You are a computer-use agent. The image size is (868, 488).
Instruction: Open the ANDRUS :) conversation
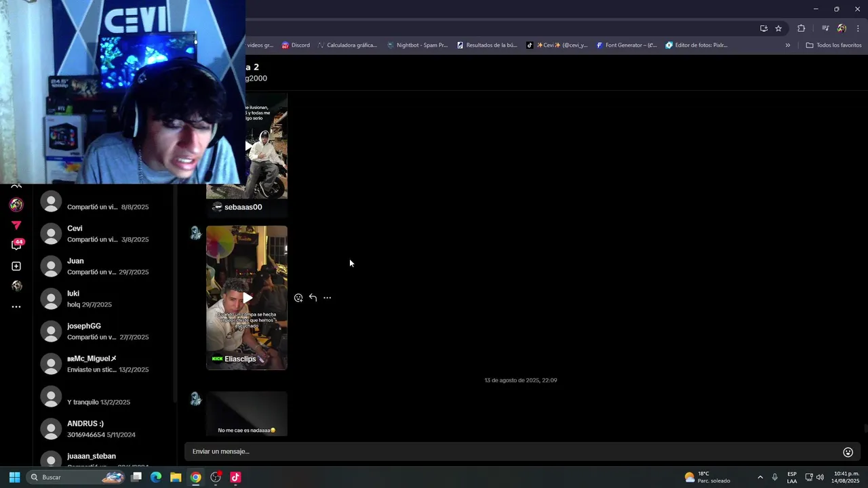pos(103,429)
